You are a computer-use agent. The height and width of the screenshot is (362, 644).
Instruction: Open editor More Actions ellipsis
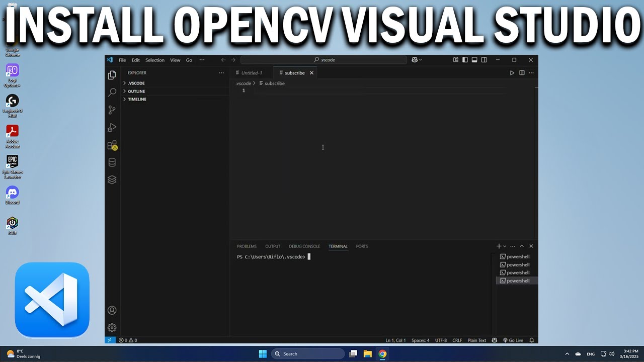(531, 73)
